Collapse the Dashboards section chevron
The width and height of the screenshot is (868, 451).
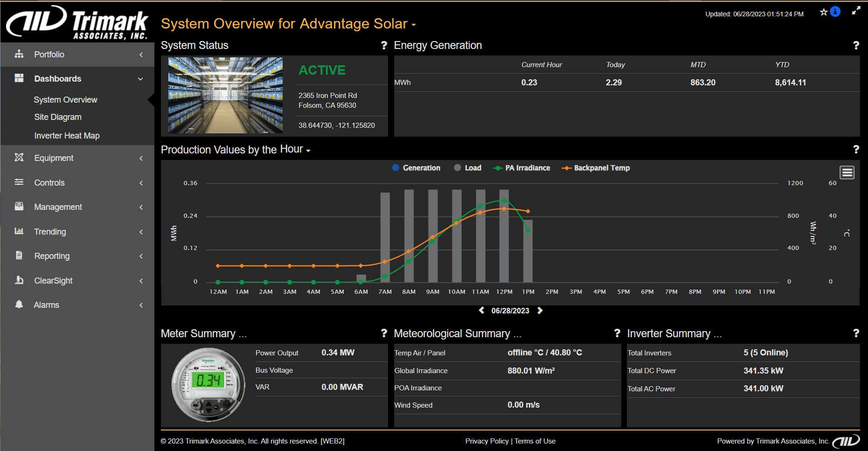tap(140, 78)
